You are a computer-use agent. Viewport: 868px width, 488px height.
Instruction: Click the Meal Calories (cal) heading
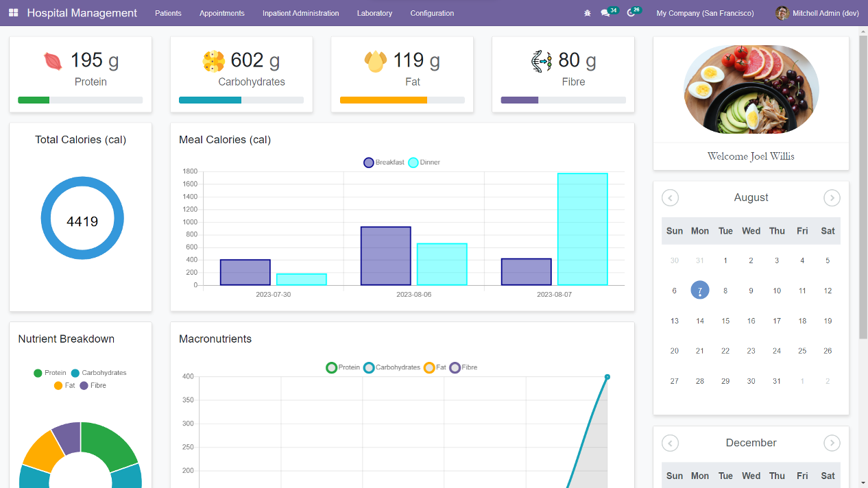(x=225, y=140)
